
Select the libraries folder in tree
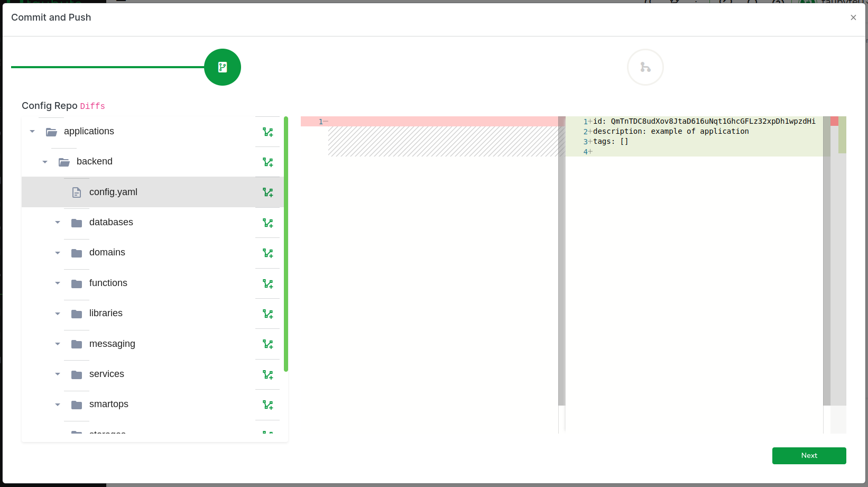click(106, 313)
